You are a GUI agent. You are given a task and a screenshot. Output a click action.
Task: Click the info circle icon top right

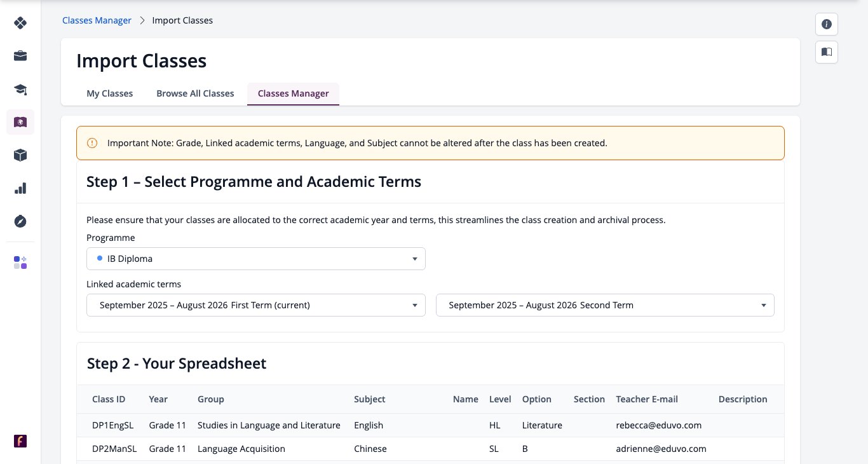pyautogui.click(x=827, y=24)
